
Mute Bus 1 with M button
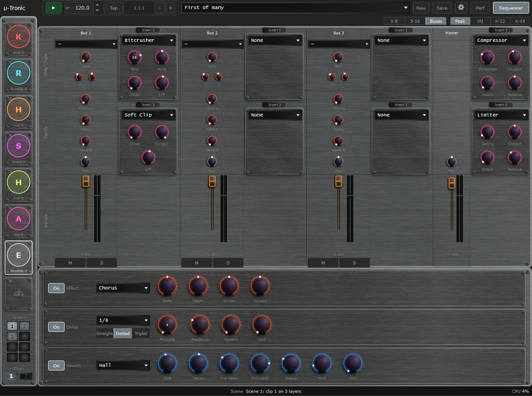pos(70,263)
